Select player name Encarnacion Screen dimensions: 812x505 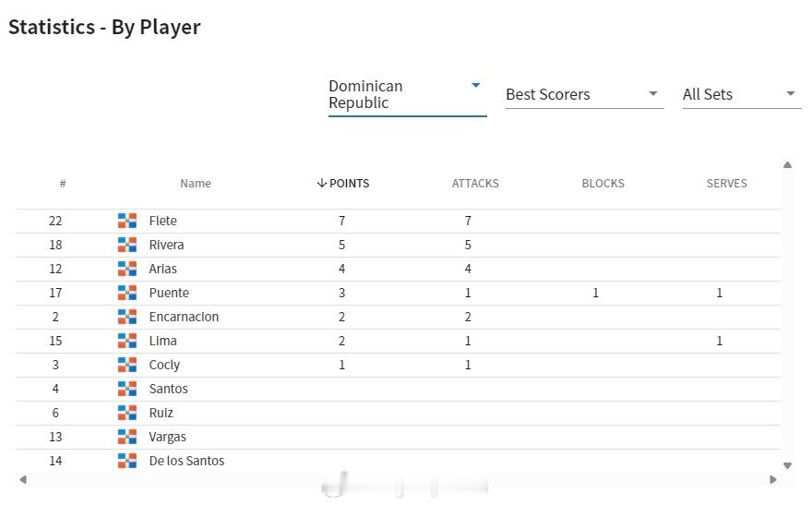[184, 317]
